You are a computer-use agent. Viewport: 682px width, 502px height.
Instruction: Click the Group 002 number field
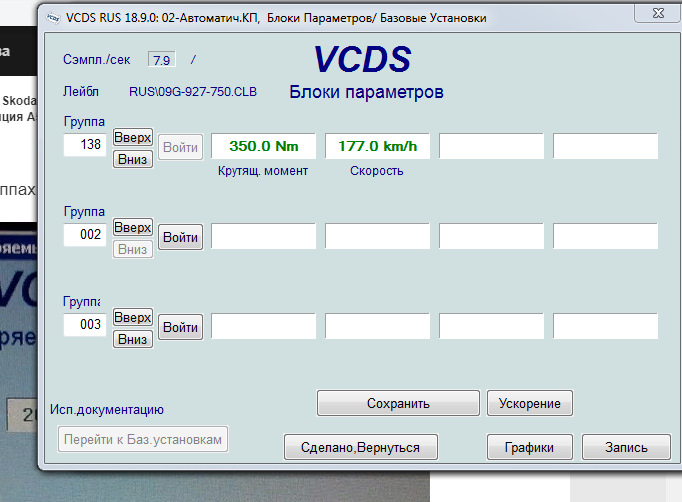(85, 234)
